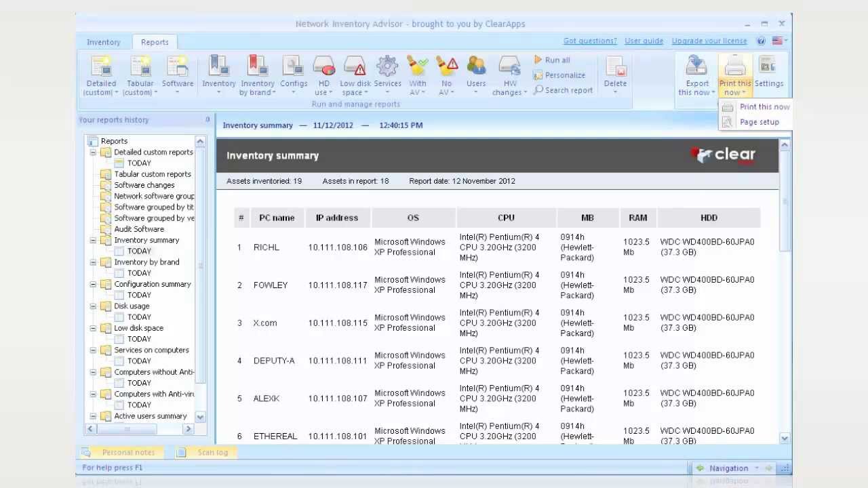Click the HD use report icon
Screen dimensions: 868x488
pos(323,66)
